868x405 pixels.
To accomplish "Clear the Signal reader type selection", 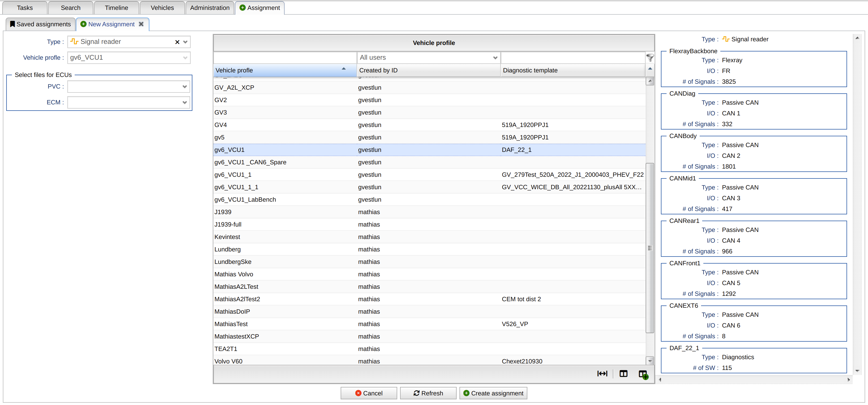I will pyautogui.click(x=177, y=42).
